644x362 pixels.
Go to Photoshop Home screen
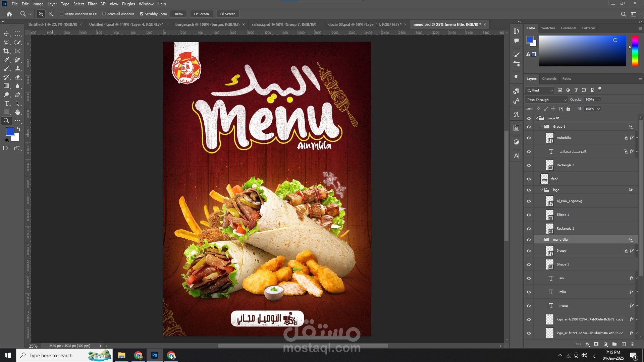point(9,14)
